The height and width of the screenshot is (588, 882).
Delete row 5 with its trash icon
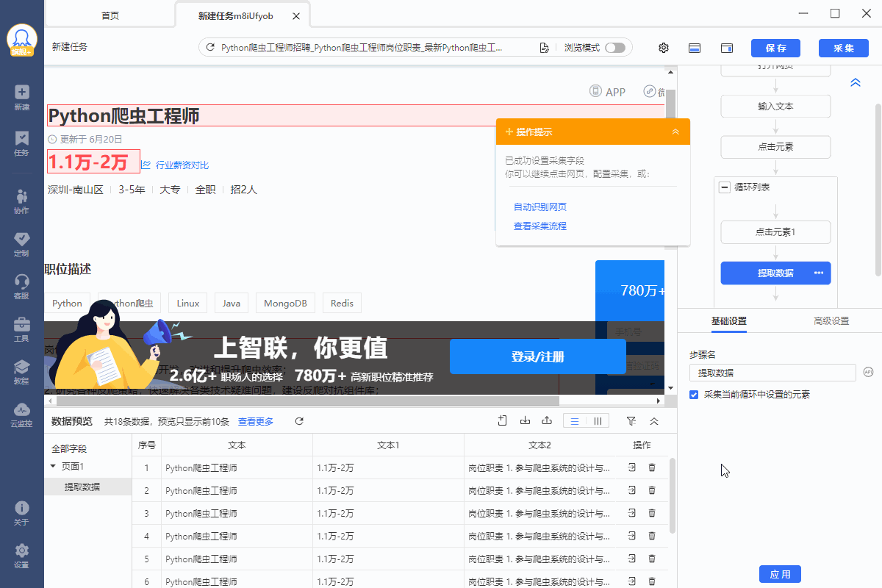[x=652, y=559]
